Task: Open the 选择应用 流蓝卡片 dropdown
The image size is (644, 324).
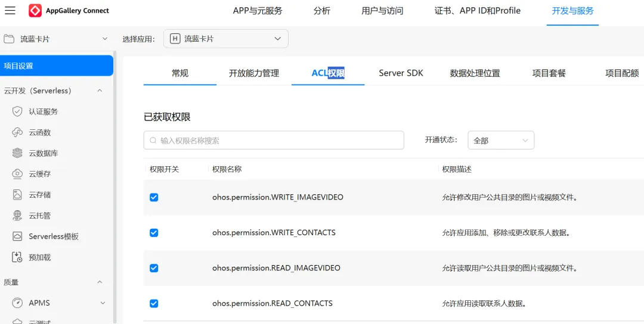Action: tap(226, 39)
